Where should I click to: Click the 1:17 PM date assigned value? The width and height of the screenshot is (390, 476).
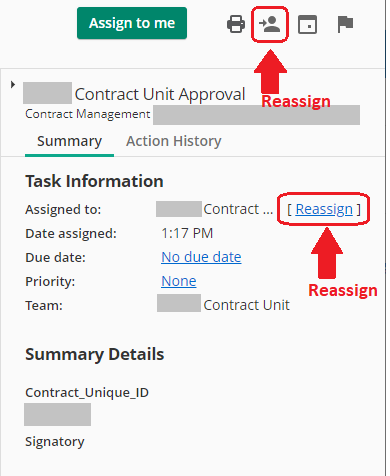click(x=187, y=233)
